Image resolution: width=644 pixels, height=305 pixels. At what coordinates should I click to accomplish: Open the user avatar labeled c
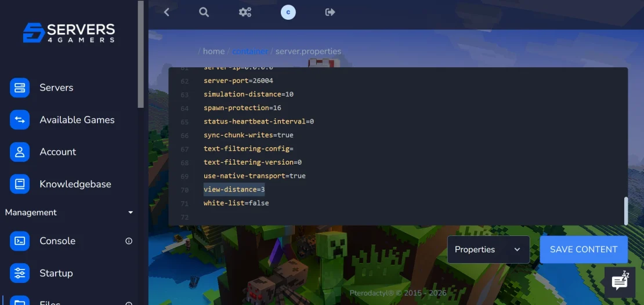tap(288, 12)
